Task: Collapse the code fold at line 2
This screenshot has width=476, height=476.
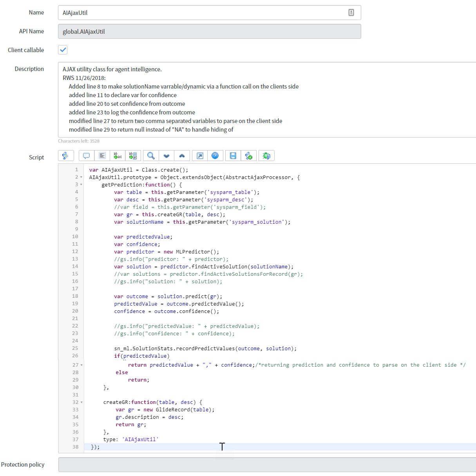Action: (x=81, y=177)
